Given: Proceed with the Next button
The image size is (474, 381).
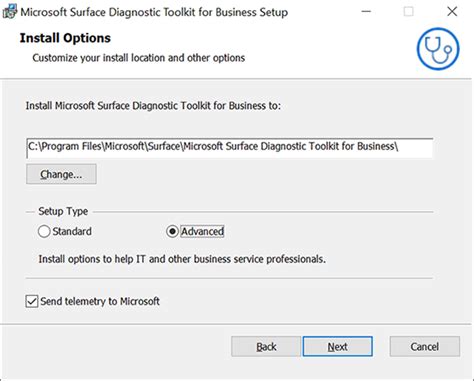Looking at the screenshot, I should click(338, 347).
